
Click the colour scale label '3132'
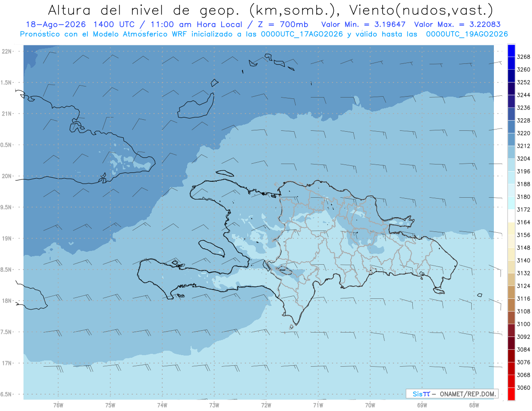point(524,273)
